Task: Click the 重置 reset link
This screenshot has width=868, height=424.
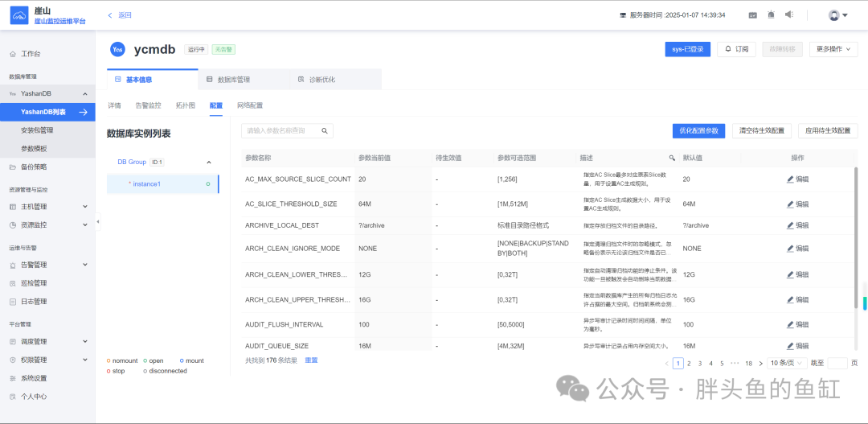Action: 311,360
